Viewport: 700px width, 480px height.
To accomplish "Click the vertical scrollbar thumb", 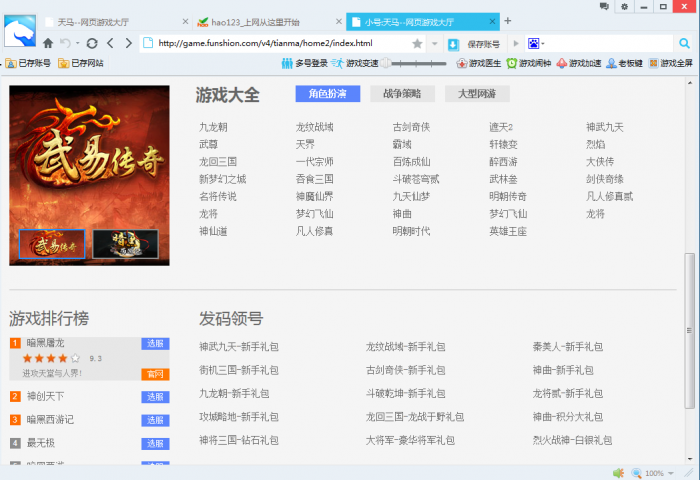I will coord(689,330).
